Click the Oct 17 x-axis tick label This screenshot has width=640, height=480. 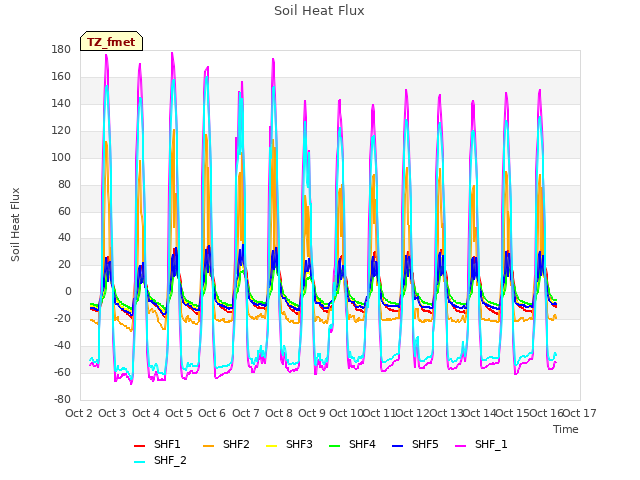580,413
